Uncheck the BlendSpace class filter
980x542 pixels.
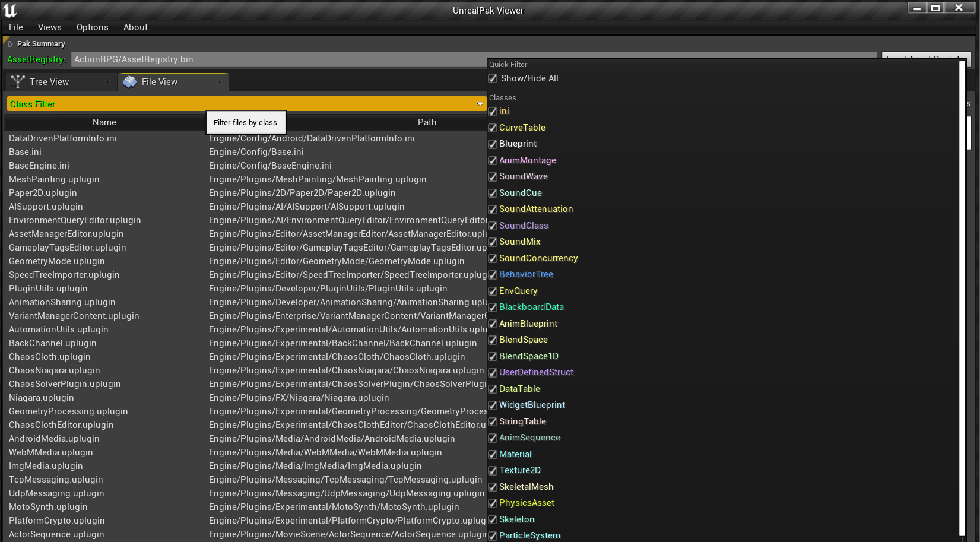coord(493,340)
